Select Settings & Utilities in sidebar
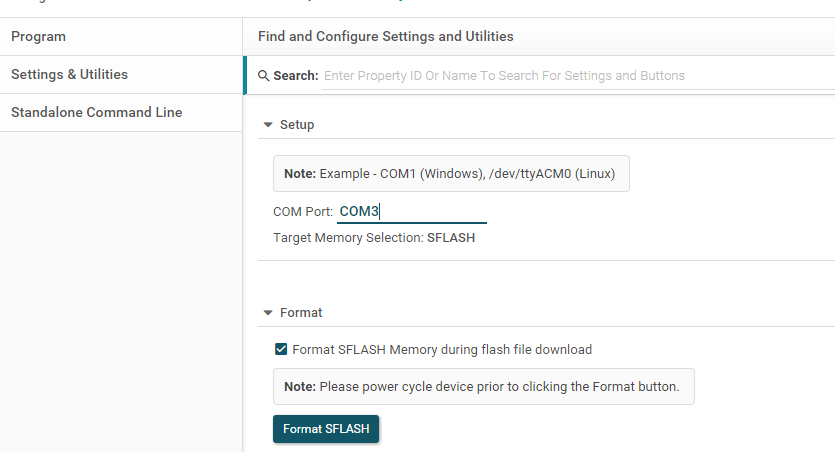Screen dimensions: 835x452 69,75
